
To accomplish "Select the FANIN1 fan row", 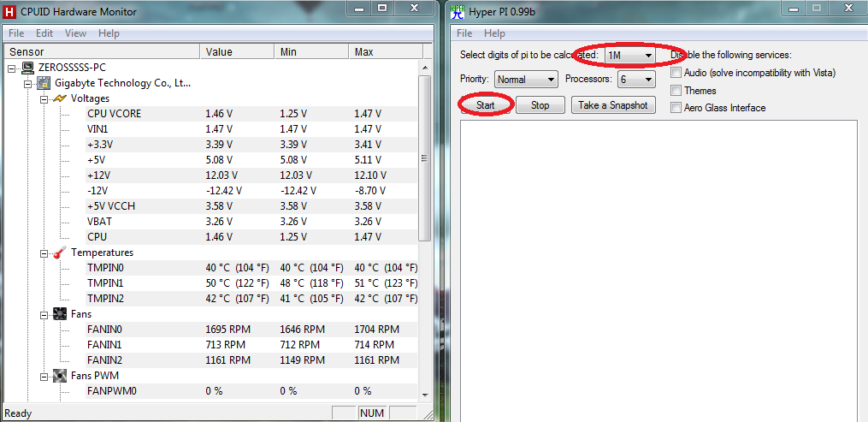I will [x=252, y=344].
